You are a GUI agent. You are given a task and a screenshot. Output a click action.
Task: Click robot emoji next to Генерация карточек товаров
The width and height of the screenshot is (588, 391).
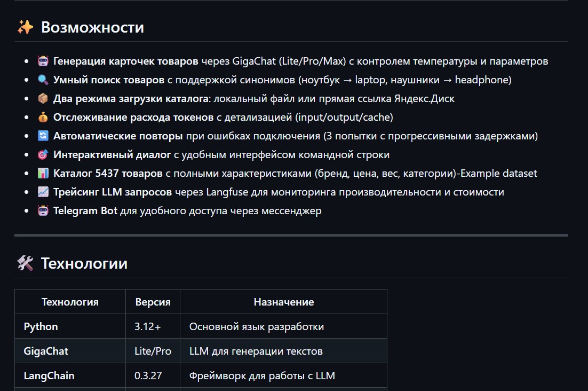pyautogui.click(x=43, y=61)
